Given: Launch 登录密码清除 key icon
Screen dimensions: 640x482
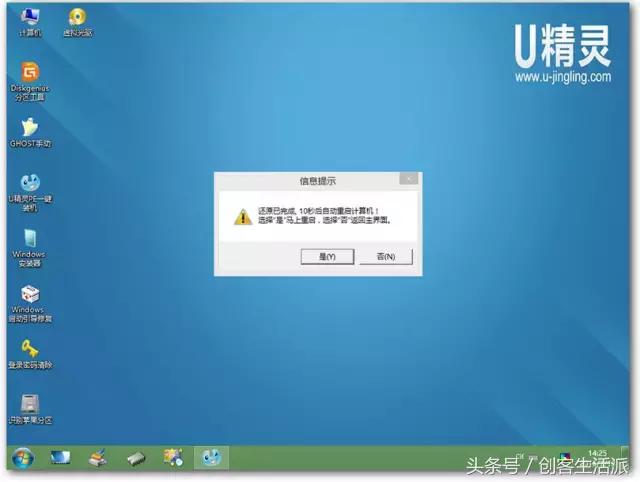Looking at the screenshot, I should pyautogui.click(x=30, y=354).
